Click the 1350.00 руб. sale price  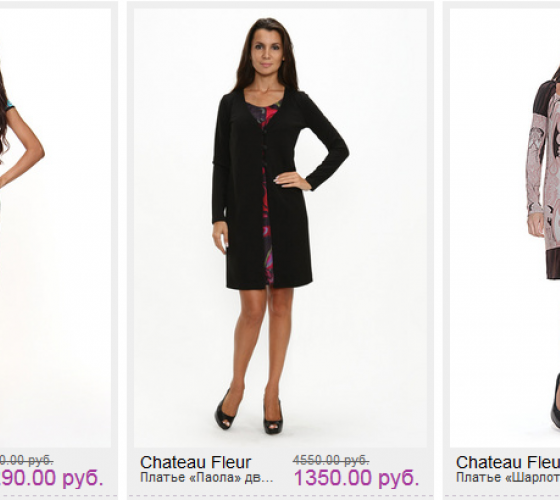click(x=356, y=478)
